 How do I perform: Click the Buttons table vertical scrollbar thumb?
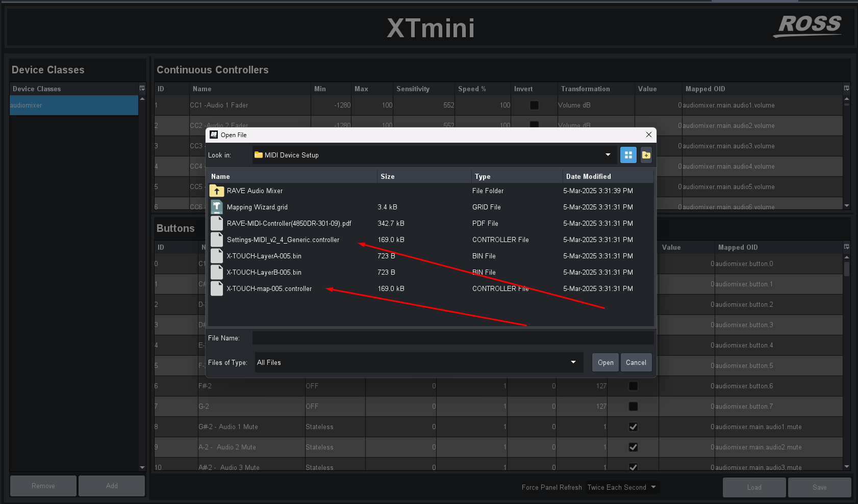[847, 269]
